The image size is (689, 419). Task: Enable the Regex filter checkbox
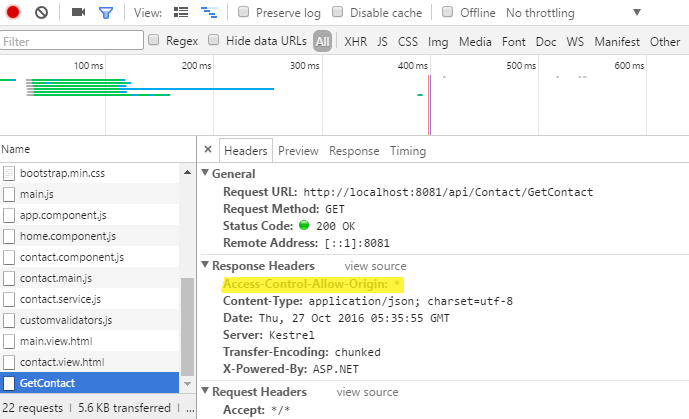(x=153, y=40)
